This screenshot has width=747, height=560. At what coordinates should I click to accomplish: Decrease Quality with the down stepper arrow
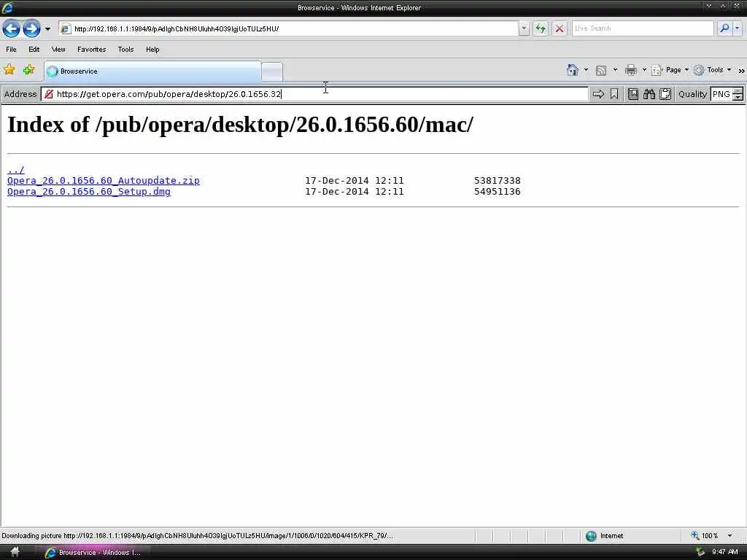tap(738, 97)
